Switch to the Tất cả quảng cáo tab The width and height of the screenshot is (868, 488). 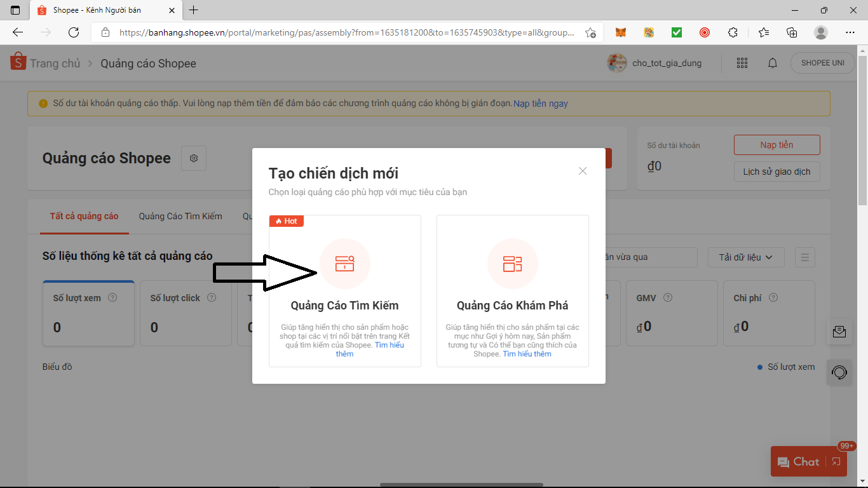[x=84, y=216]
